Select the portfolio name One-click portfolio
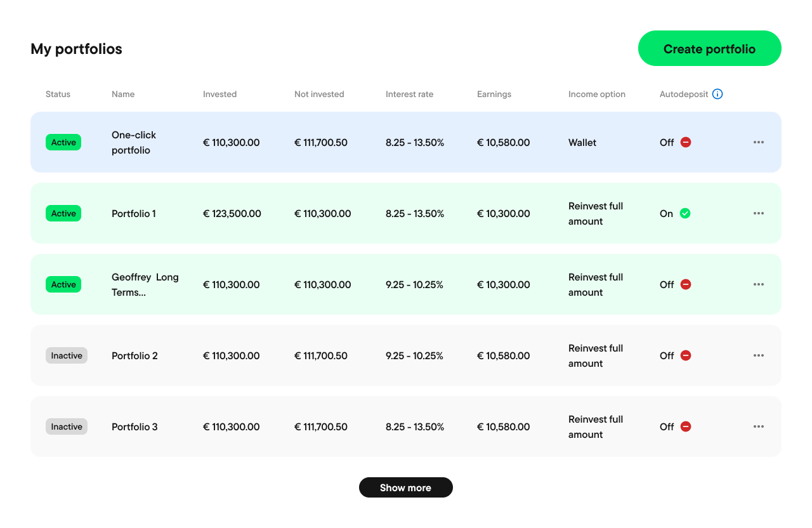 pos(133,142)
